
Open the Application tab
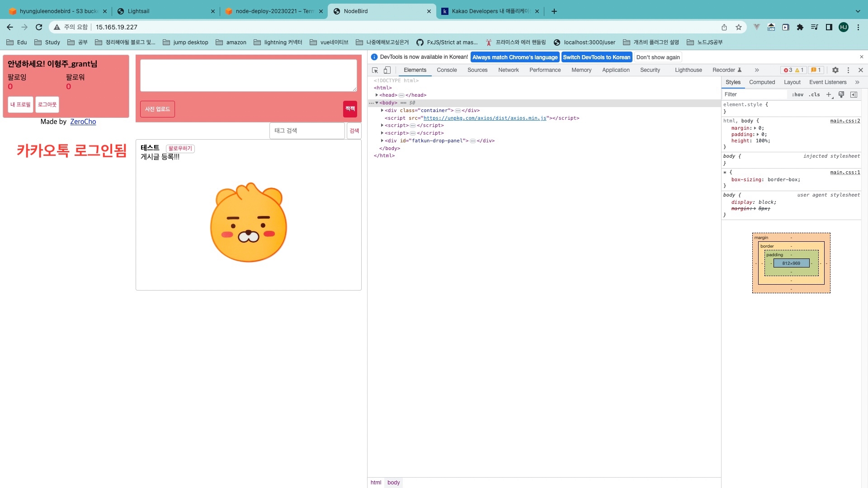(x=616, y=70)
